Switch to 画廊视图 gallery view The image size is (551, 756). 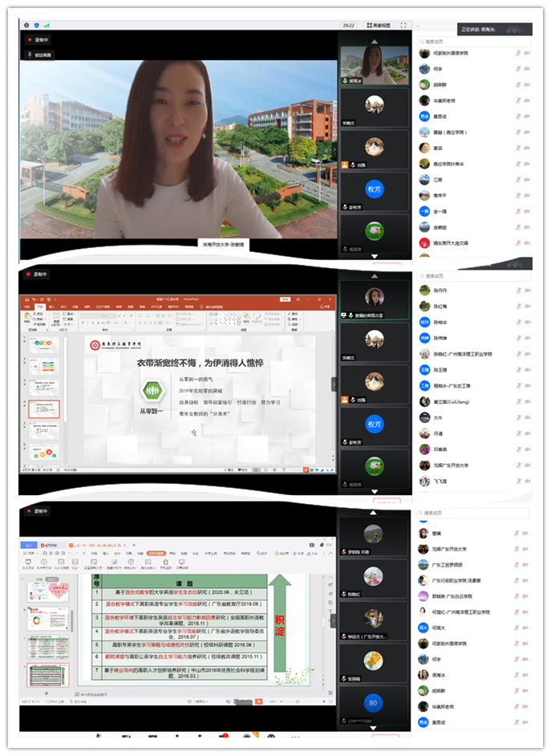coord(379,25)
